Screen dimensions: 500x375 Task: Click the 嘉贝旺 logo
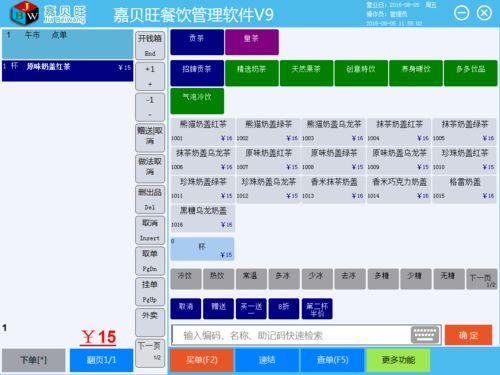click(x=47, y=14)
